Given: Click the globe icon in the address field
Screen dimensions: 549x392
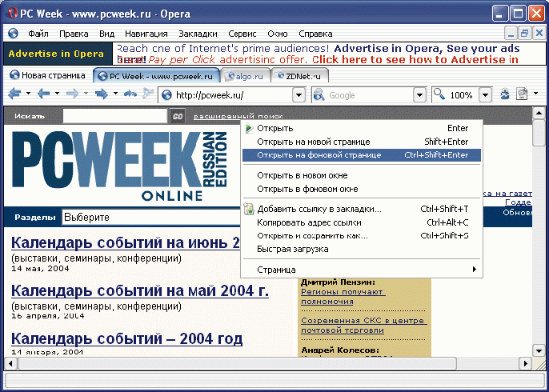Looking at the screenshot, I should [166, 95].
